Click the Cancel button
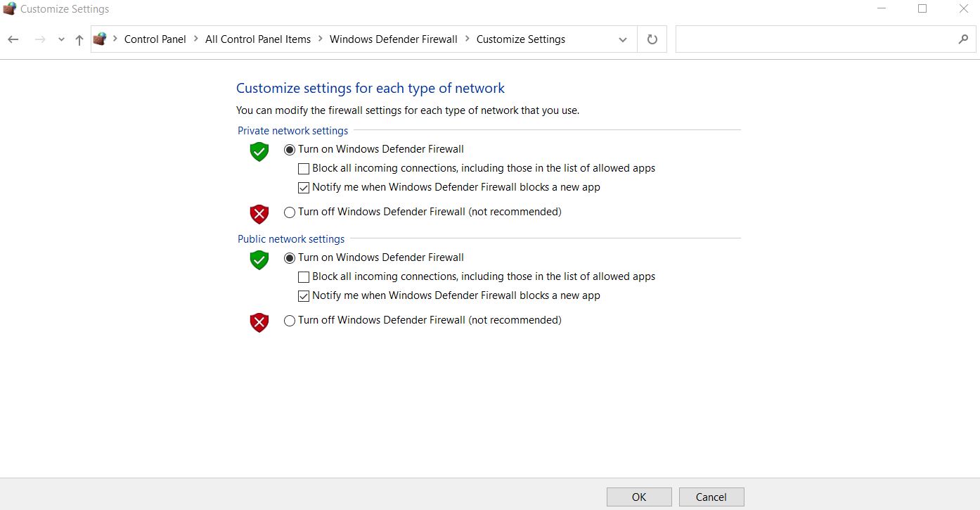Screen dimensions: 980x510 click(x=711, y=497)
